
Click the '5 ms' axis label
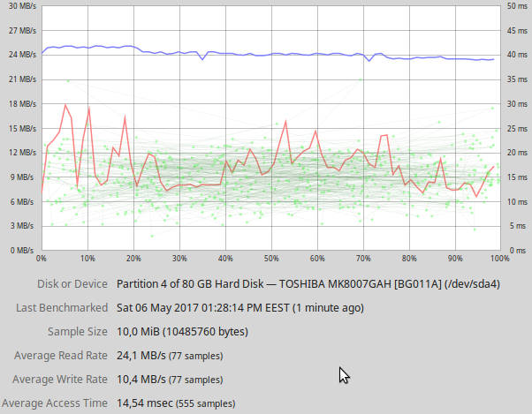518,226
